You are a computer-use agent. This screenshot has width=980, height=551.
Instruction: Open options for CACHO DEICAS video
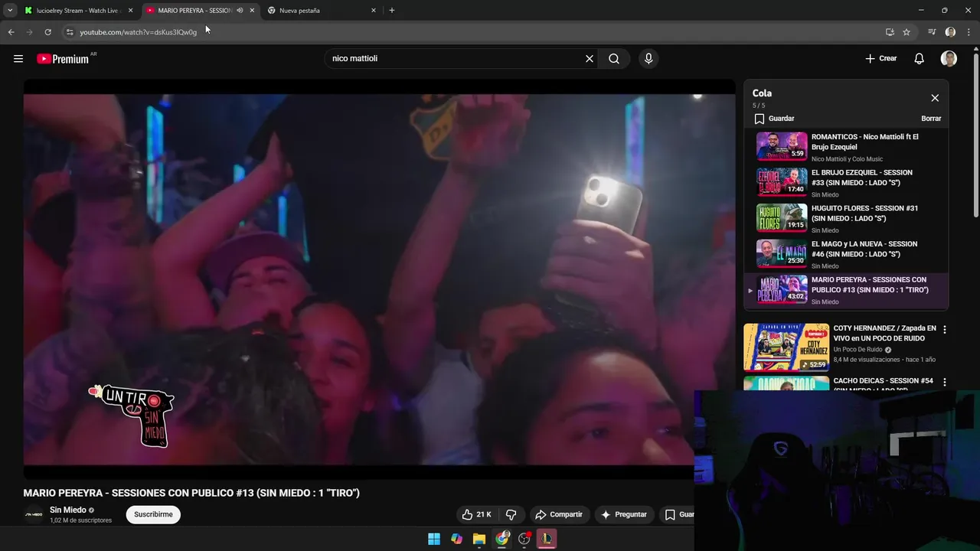point(944,382)
